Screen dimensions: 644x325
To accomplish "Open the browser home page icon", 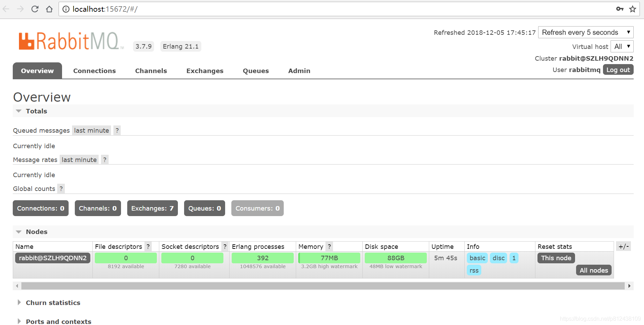I will (49, 9).
